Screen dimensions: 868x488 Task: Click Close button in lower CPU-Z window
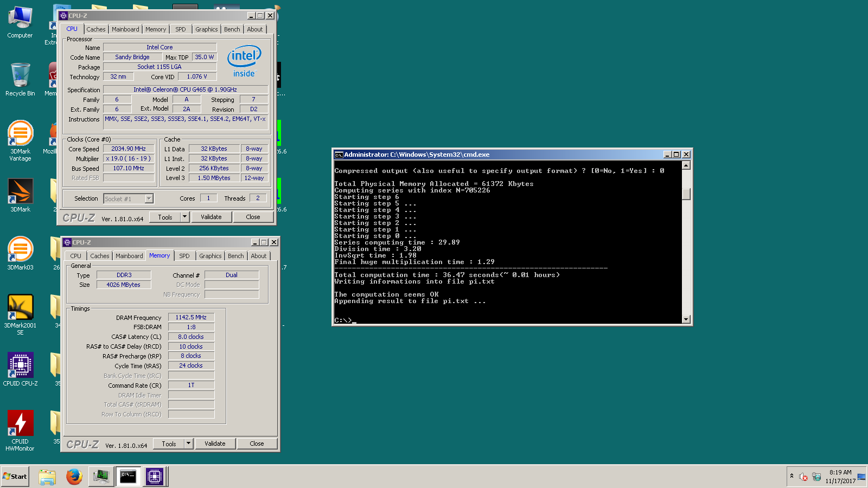[257, 444]
